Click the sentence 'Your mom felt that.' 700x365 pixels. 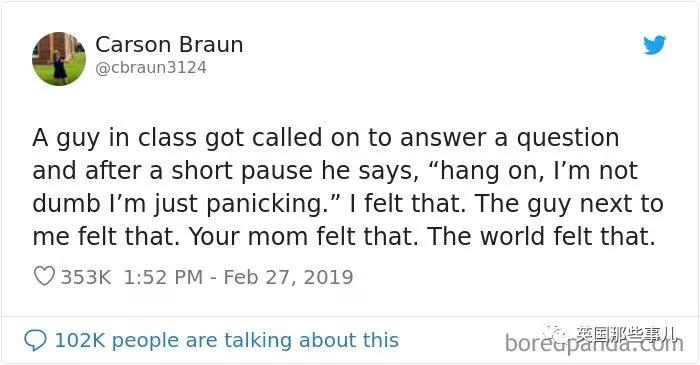(304, 236)
